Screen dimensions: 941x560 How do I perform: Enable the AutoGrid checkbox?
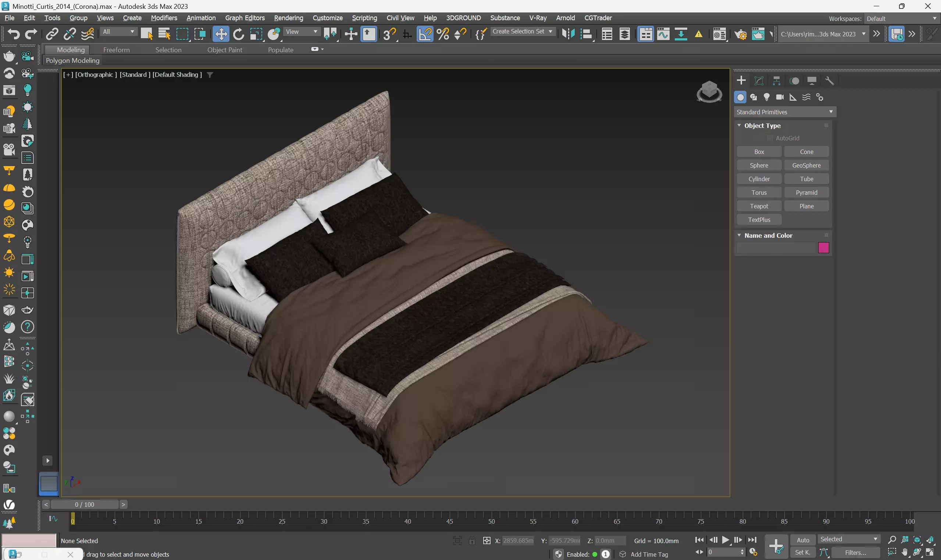[x=770, y=138]
